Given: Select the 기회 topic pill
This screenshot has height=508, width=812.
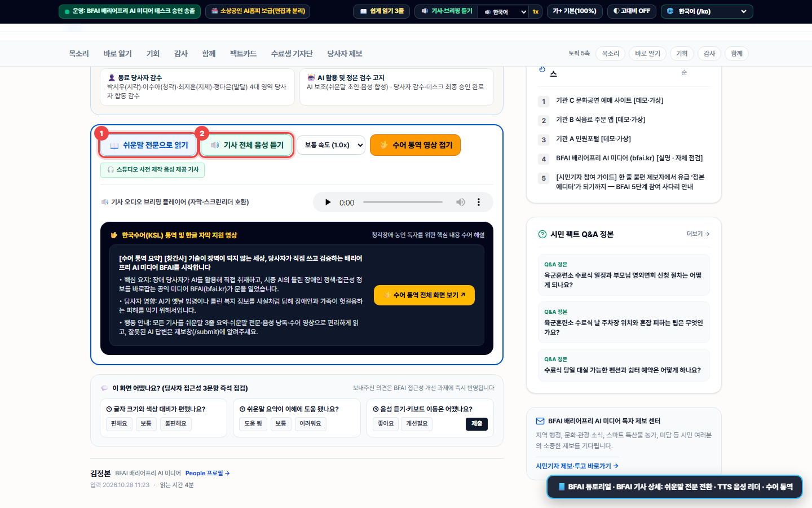Looking at the screenshot, I should (682, 54).
